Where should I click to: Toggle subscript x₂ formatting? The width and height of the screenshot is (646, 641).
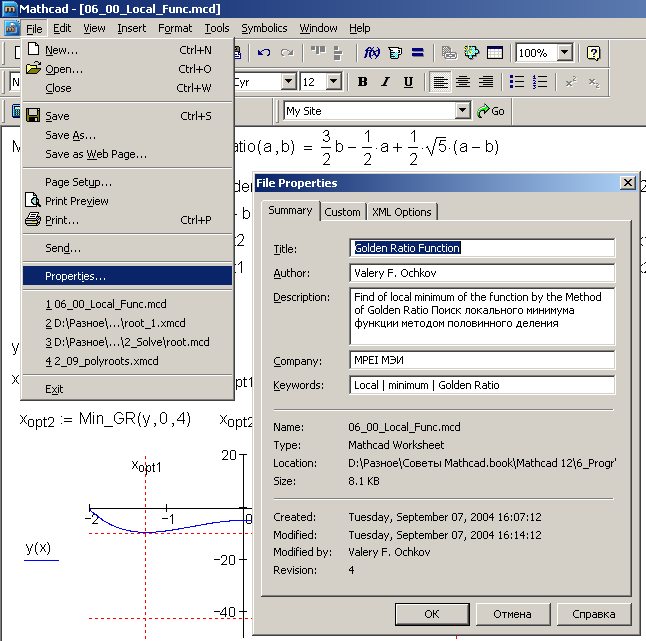point(594,82)
